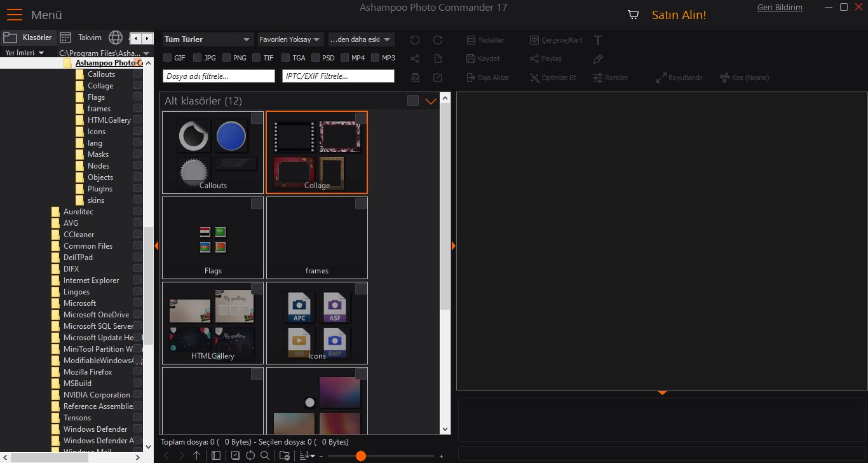
Task: Click the refresh icon in bottom toolbar
Action: [x=250, y=455]
